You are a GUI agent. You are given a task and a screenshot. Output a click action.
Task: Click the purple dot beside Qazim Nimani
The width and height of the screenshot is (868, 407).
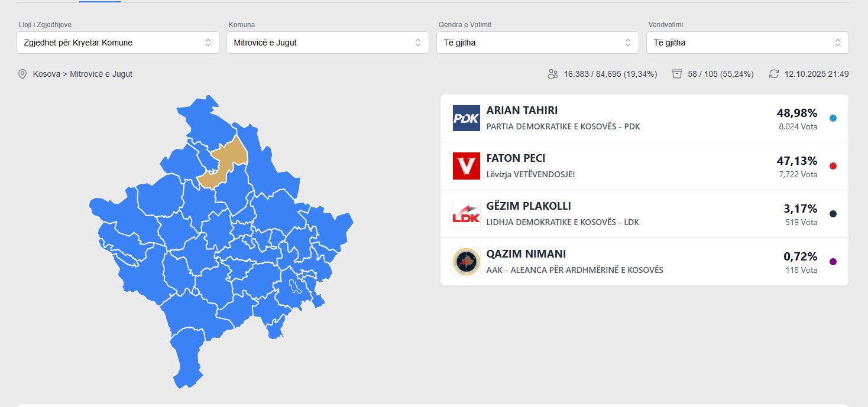pyautogui.click(x=833, y=262)
